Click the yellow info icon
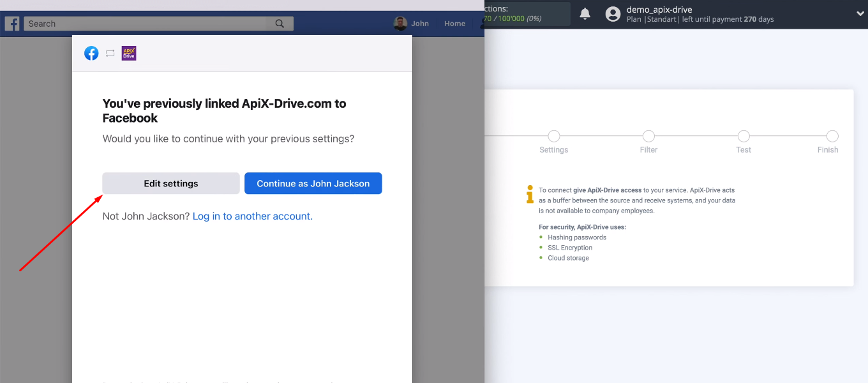 click(x=530, y=194)
